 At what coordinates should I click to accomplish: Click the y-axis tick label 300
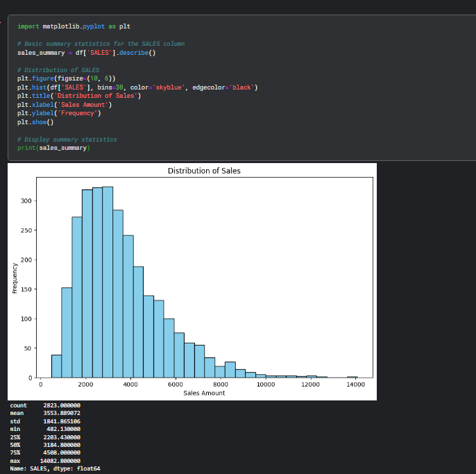pos(26,201)
